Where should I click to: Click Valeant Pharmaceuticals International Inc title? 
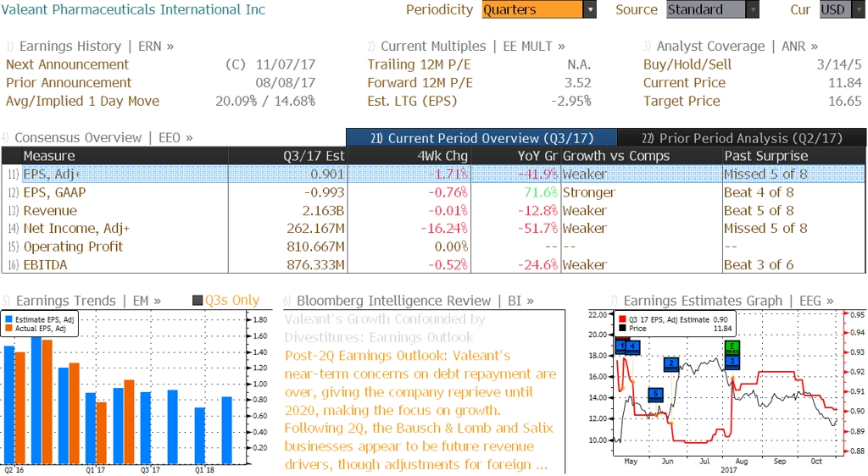133,9
